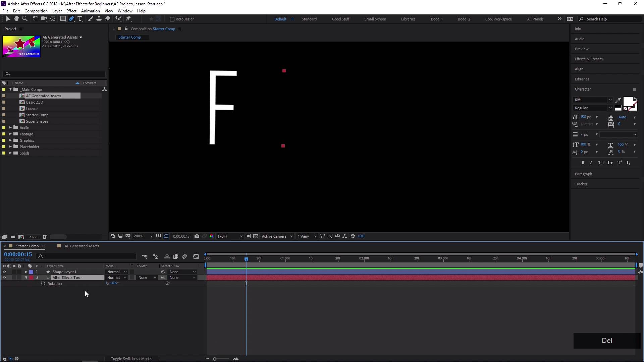The image size is (644, 362).
Task: Click the AE Generated Assets tab in timeline
Action: (82, 246)
